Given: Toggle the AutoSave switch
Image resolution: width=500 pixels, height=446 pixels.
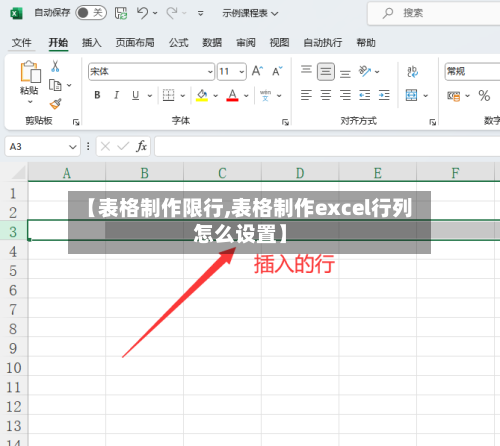Looking at the screenshot, I should click(91, 13).
